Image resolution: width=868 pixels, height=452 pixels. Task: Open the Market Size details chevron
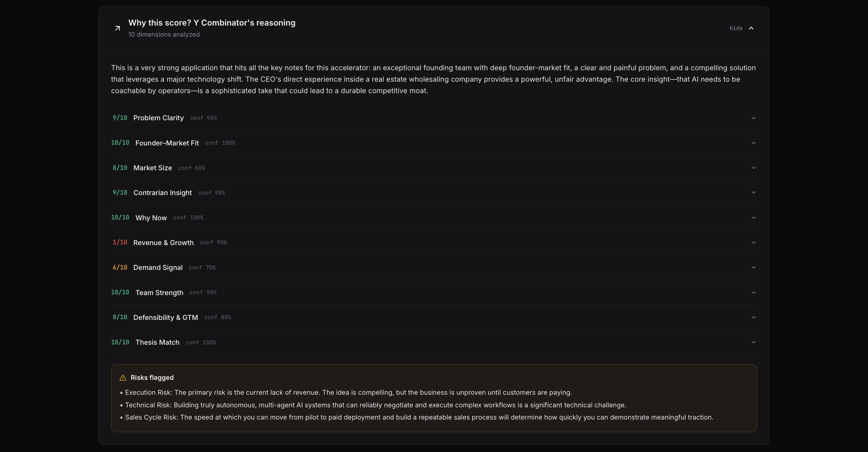click(x=754, y=168)
